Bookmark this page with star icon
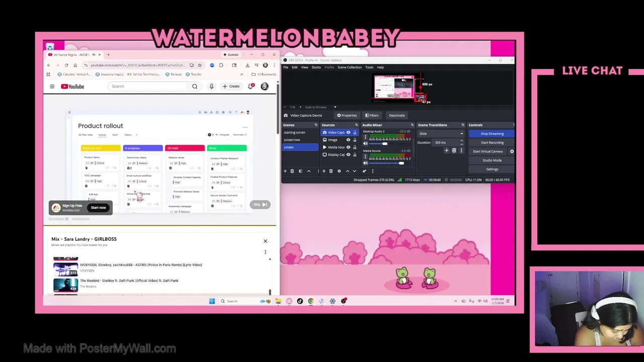This screenshot has height=362, width=644. [x=200, y=65]
